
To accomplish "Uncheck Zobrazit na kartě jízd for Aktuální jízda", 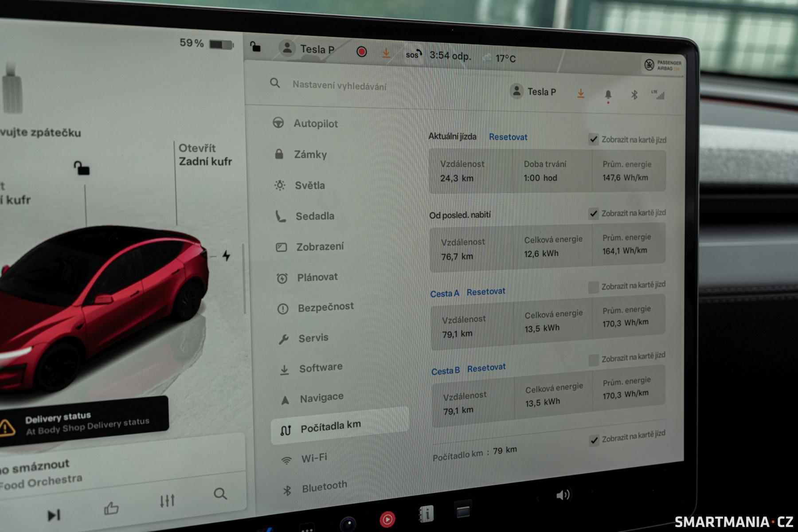I will (x=594, y=140).
